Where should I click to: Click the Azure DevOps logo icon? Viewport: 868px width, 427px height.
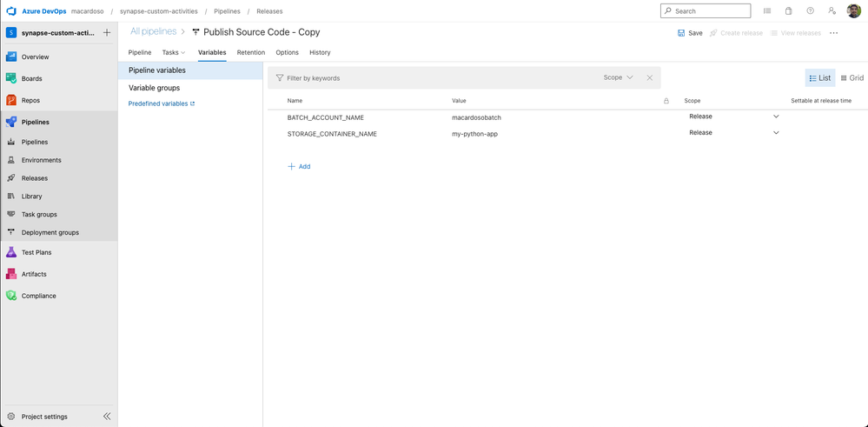pos(11,11)
